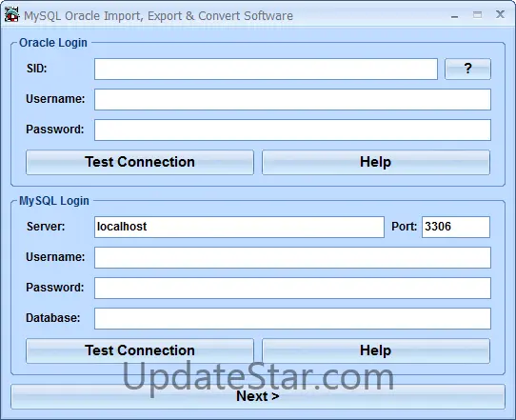Click the MySQL Server field with localhost

click(239, 227)
